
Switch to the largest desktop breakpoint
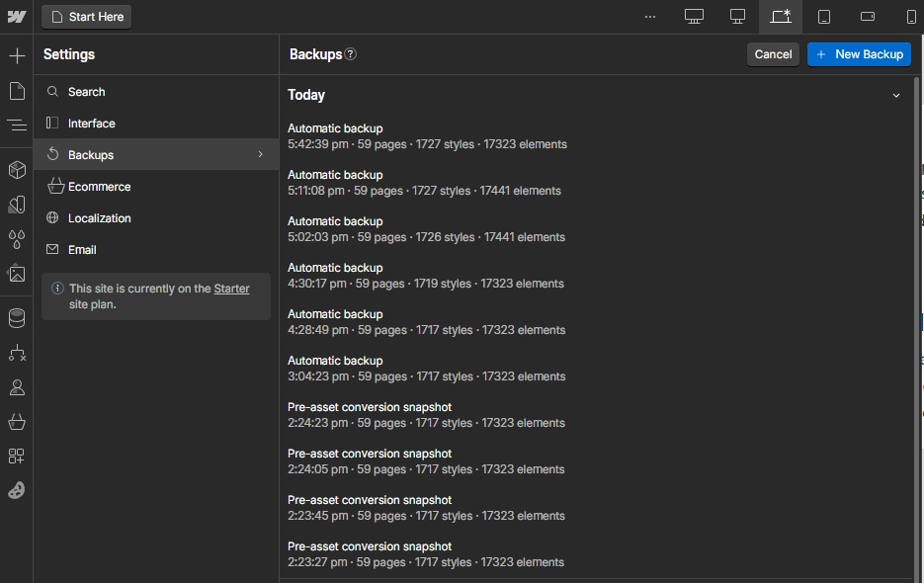point(694,17)
